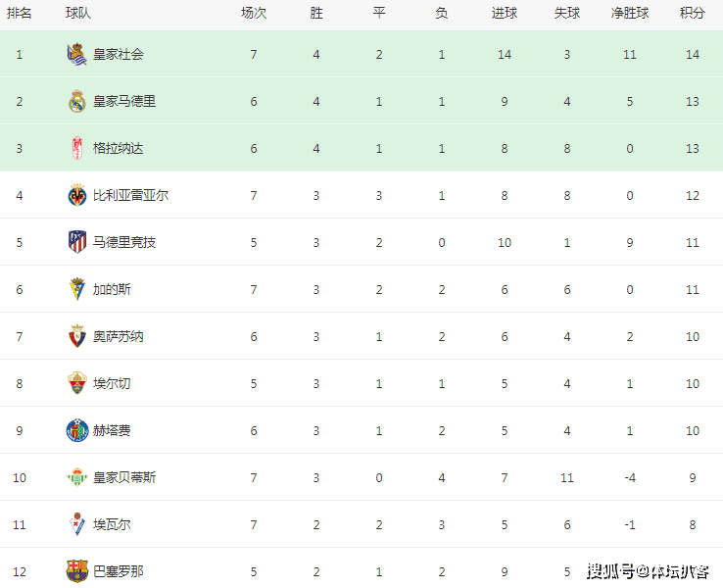Click the Real Betis crest
Viewport: 723px width, 588px height.
[77, 477]
